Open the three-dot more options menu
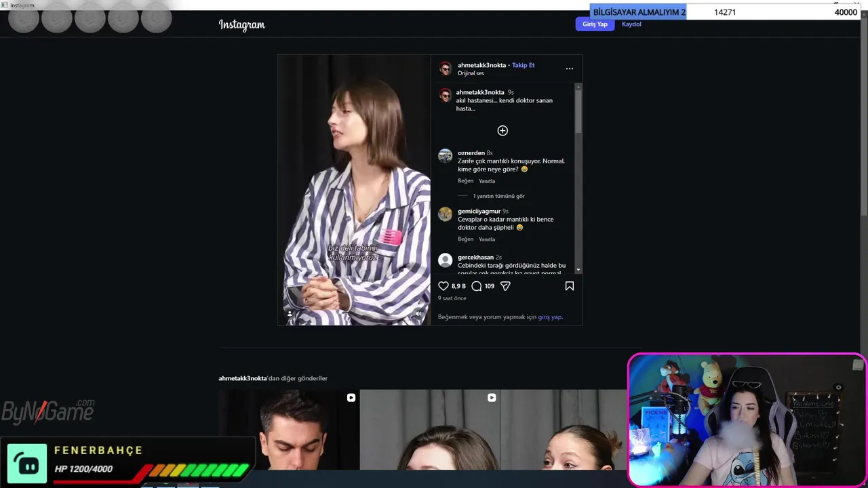The height and width of the screenshot is (488, 868). pos(570,68)
